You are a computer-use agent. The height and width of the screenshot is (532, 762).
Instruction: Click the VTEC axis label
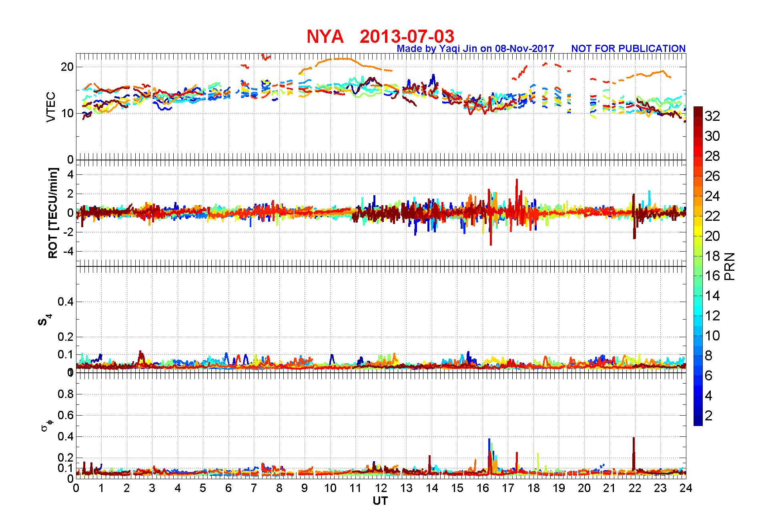click(x=51, y=107)
